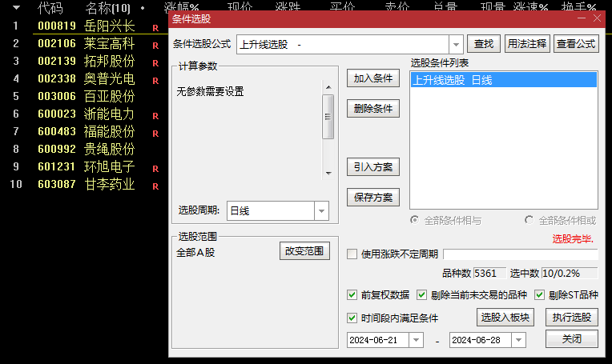Select stock 603087 甘李药业
The width and height of the screenshot is (612, 364).
[x=87, y=184]
